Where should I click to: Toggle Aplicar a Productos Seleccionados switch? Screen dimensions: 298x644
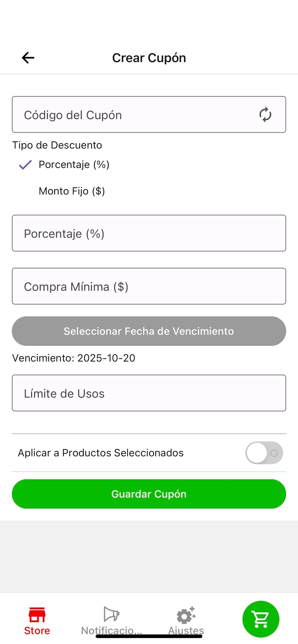pyautogui.click(x=264, y=453)
